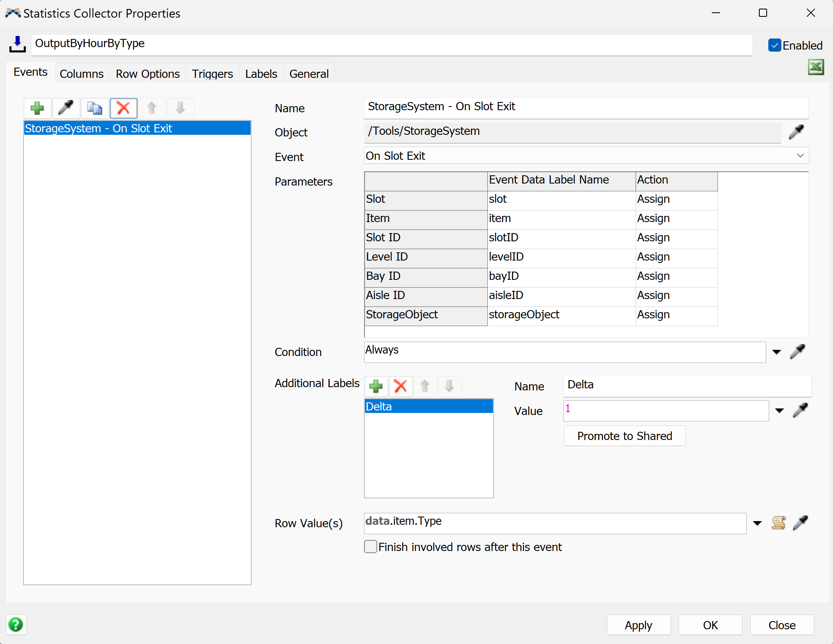Open the help question mark icon

point(16,625)
